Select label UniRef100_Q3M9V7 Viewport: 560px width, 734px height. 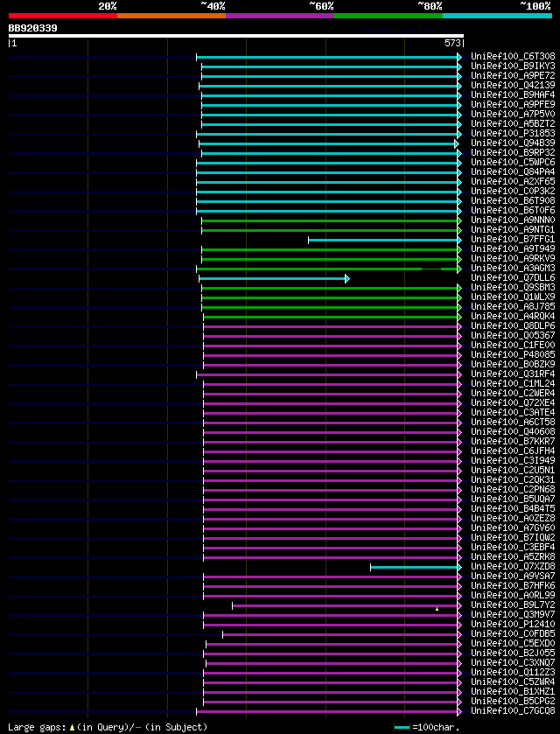pyautogui.click(x=513, y=615)
